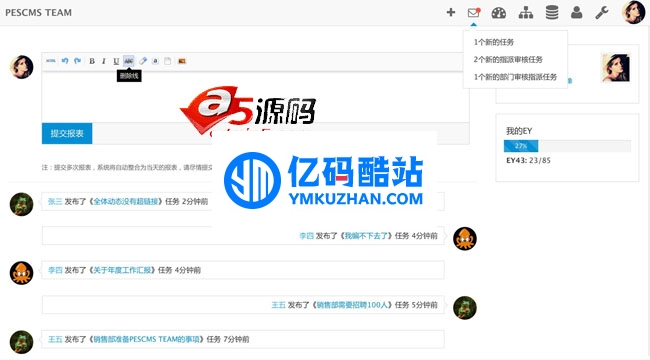The image size is (650, 360).
Task: Toggle strikethrough formatting
Action: [x=129, y=61]
